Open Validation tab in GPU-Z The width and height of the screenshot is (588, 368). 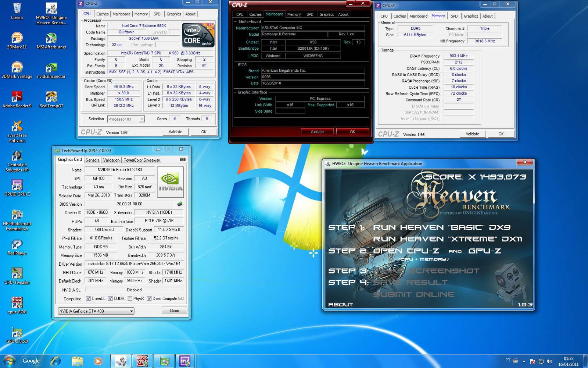(111, 160)
